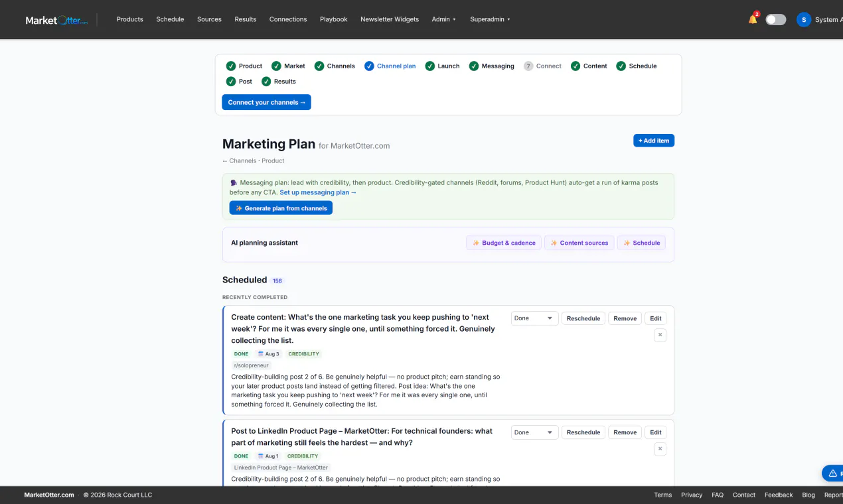Follow the 'Set up messaging plan' link
Image resolution: width=843 pixels, height=504 pixels.
pyautogui.click(x=318, y=192)
